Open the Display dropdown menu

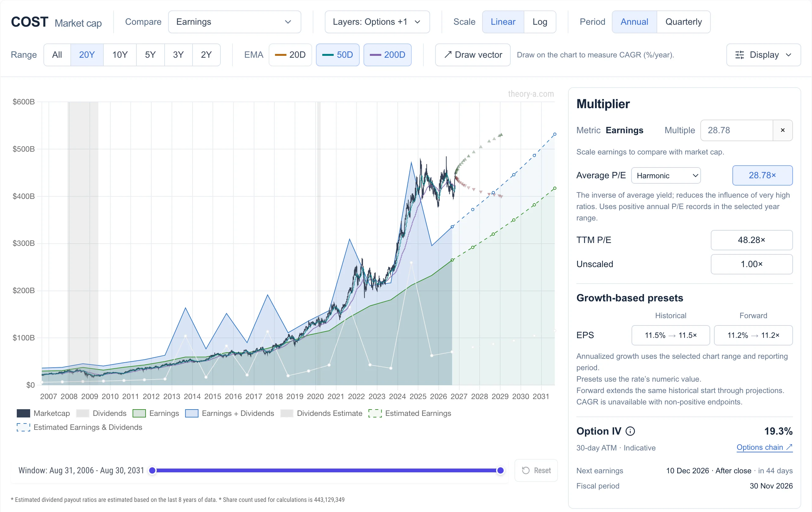tap(763, 55)
